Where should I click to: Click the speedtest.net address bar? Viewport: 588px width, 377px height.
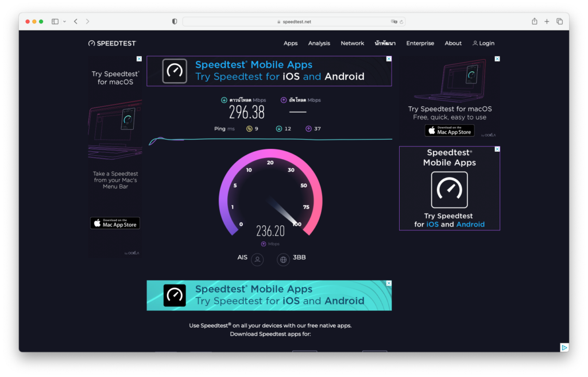(x=293, y=21)
